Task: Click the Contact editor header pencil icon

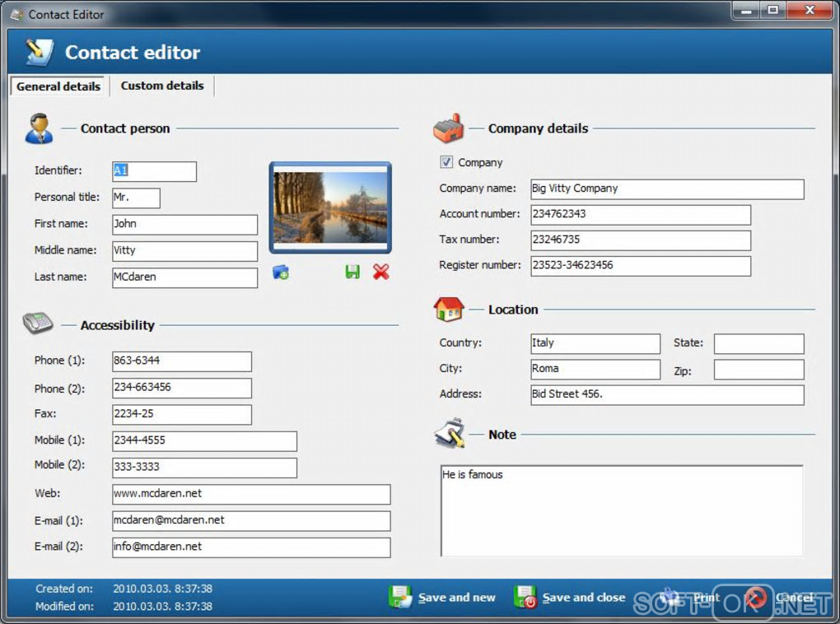Action: (x=39, y=52)
